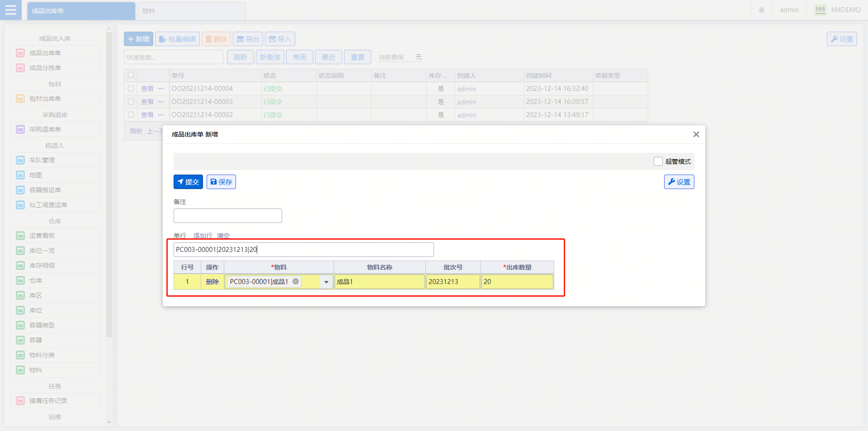This screenshot has height=431, width=868.
Task: Click the 地图 sidebar icon
Action: click(x=20, y=175)
